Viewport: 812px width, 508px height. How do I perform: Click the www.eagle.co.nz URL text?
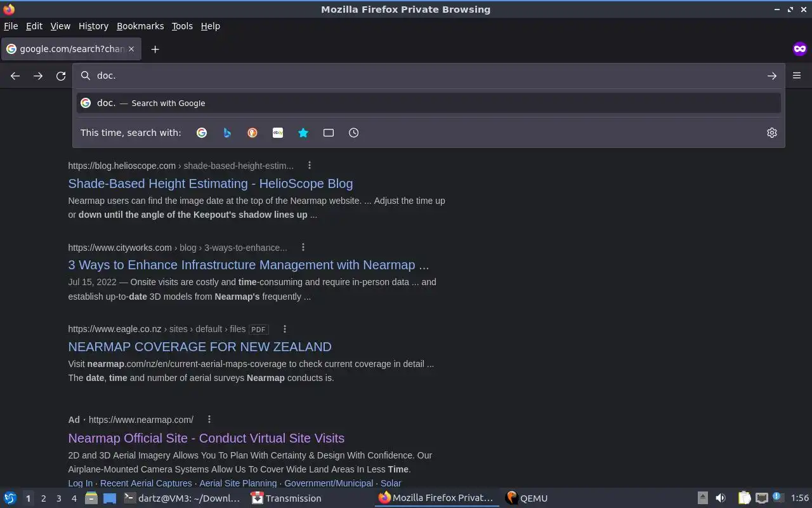[115, 329]
